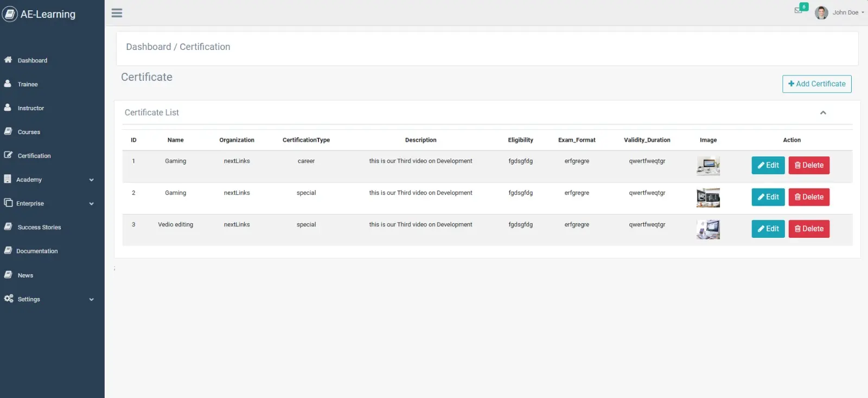Screen dimensions: 868x398
Task: Open Courses in the sidebar
Action: tap(29, 132)
